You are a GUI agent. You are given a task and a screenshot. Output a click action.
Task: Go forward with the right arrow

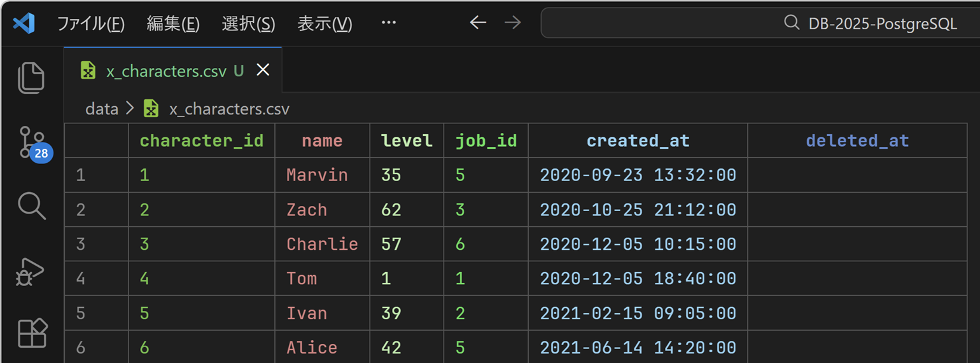coord(512,23)
